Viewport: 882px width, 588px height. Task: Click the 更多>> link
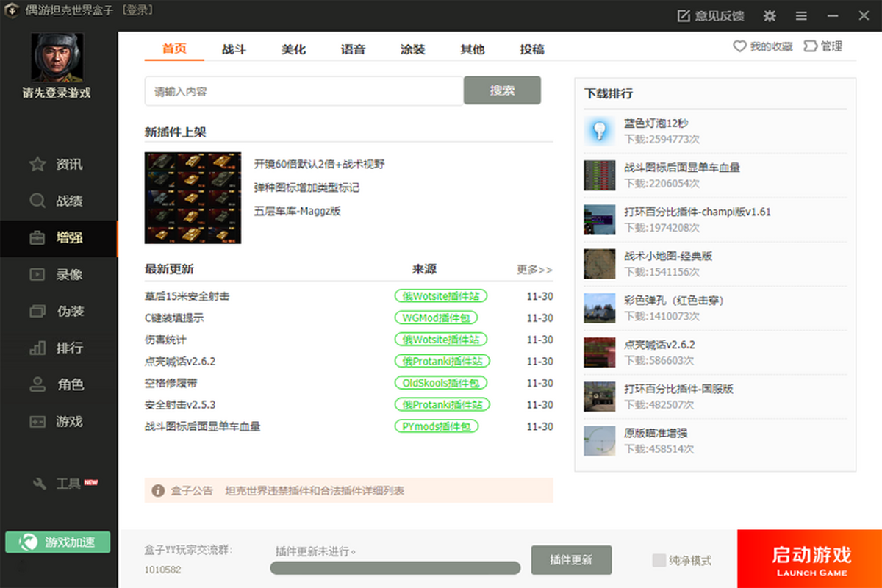(534, 270)
